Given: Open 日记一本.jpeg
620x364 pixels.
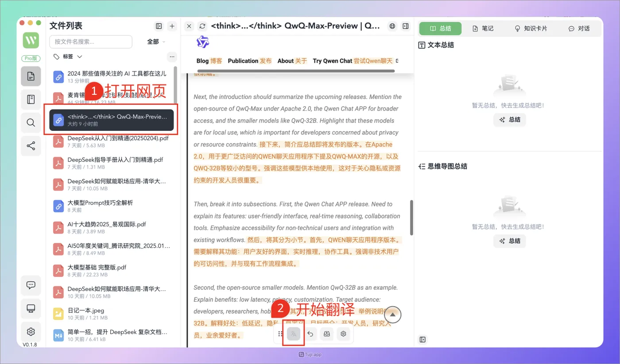Looking at the screenshot, I should click(x=112, y=314).
